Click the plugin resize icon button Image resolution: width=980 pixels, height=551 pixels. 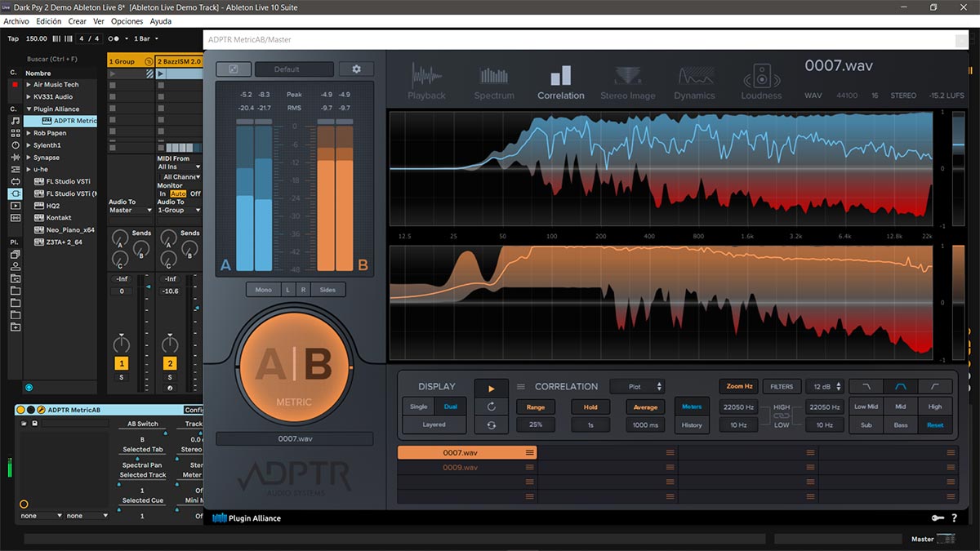point(234,69)
